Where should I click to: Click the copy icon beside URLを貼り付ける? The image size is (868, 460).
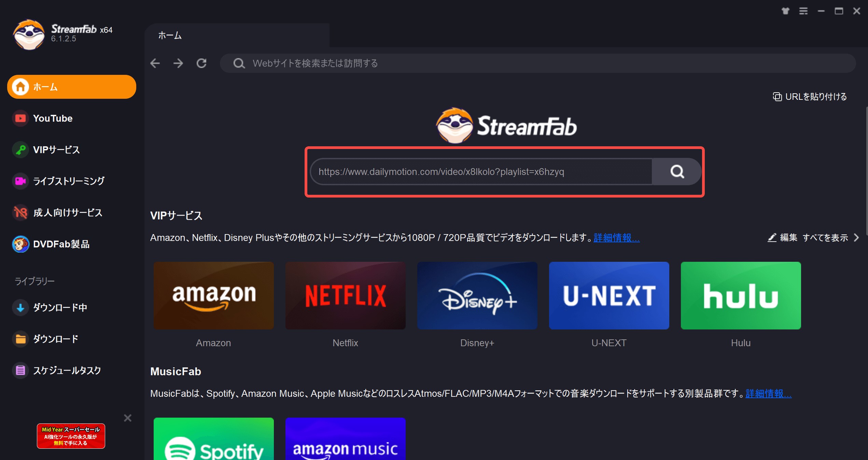point(777,97)
